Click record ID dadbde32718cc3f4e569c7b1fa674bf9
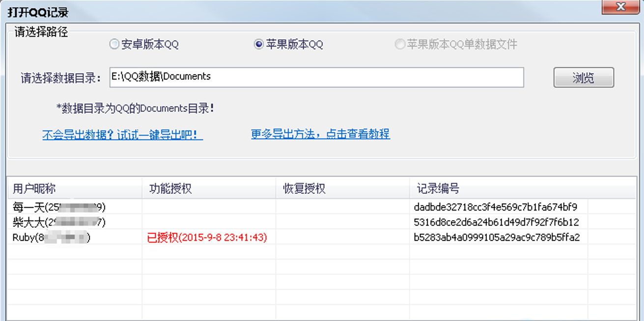This screenshot has width=644, height=321. pyautogui.click(x=496, y=207)
